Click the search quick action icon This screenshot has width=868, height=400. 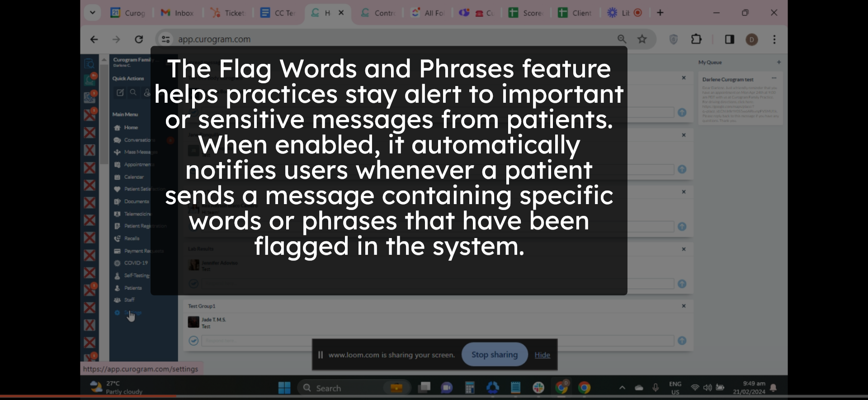[x=133, y=92]
